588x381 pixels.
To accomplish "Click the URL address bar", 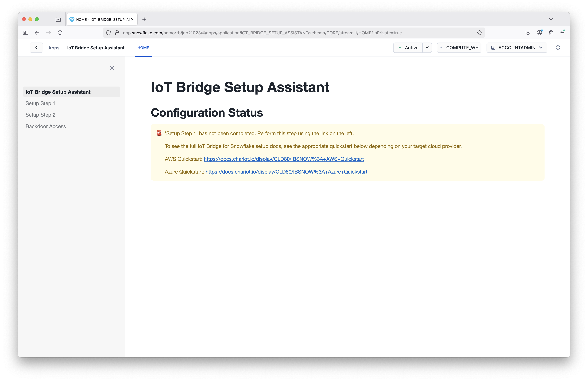I will pos(294,33).
